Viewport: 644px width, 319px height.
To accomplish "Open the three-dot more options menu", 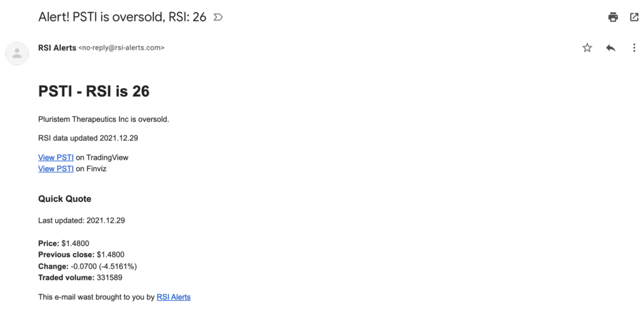I will [x=634, y=48].
